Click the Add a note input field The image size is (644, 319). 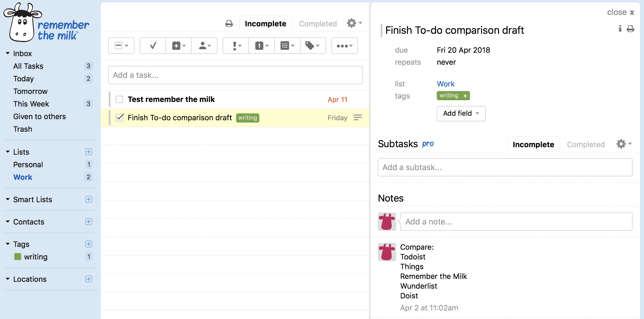point(516,222)
